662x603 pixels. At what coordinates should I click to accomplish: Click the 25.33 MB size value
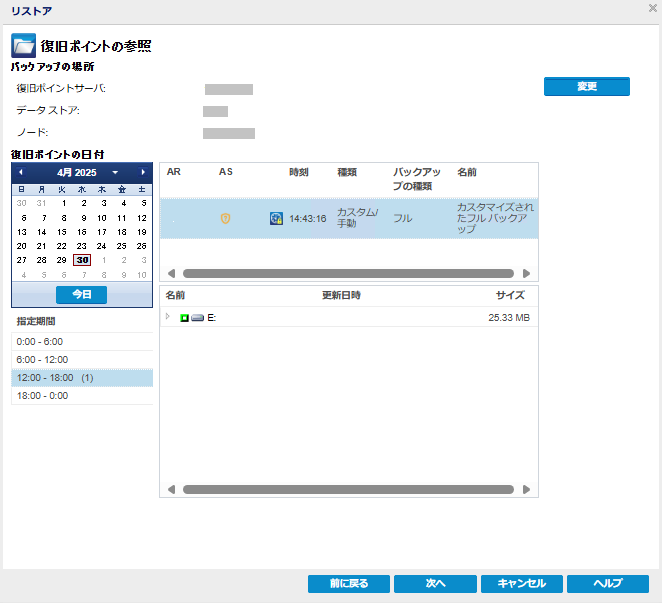pyautogui.click(x=509, y=318)
